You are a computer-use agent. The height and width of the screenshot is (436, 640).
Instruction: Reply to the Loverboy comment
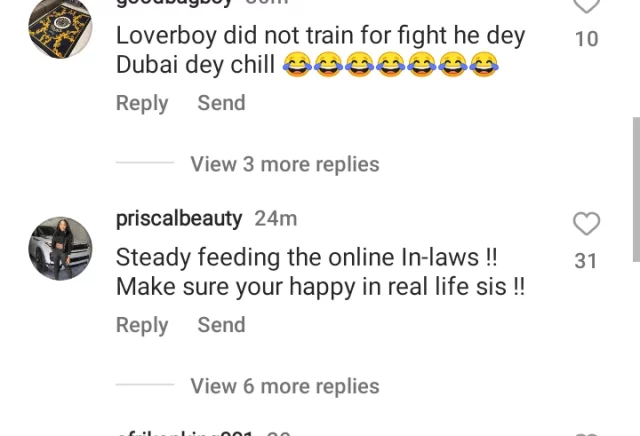point(142,103)
